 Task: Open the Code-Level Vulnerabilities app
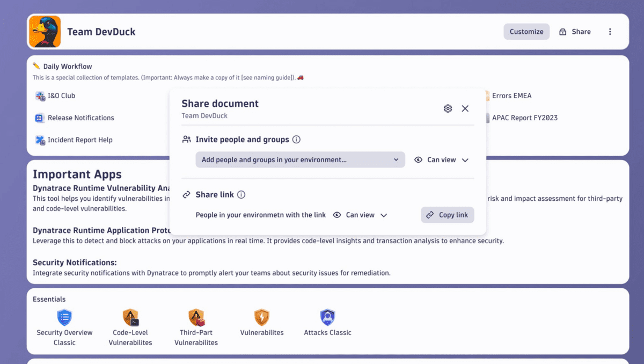point(130,318)
